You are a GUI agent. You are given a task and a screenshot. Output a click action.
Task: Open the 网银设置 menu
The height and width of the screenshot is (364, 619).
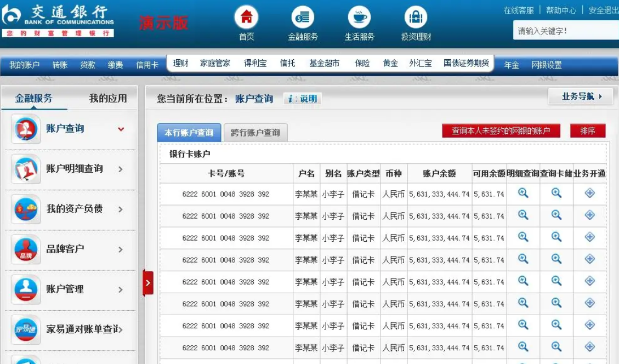547,65
